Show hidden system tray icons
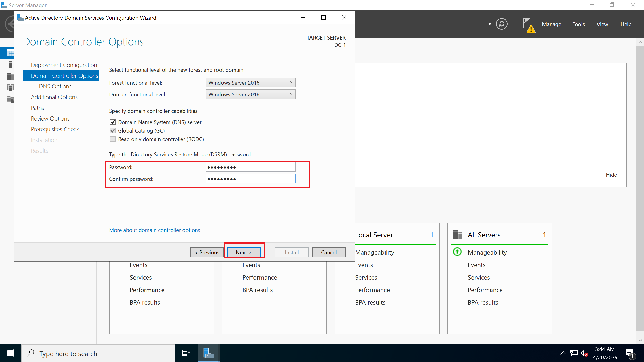Viewport: 644px width, 362px height. (x=563, y=353)
